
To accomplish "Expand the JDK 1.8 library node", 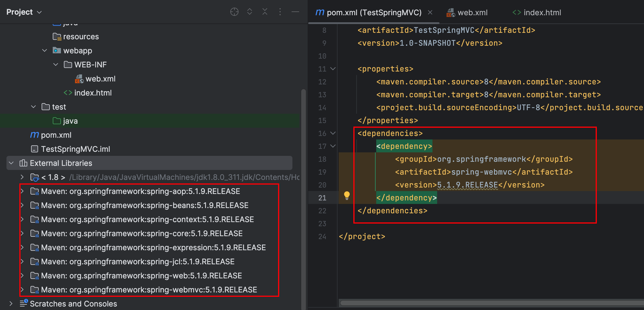I will [x=22, y=177].
